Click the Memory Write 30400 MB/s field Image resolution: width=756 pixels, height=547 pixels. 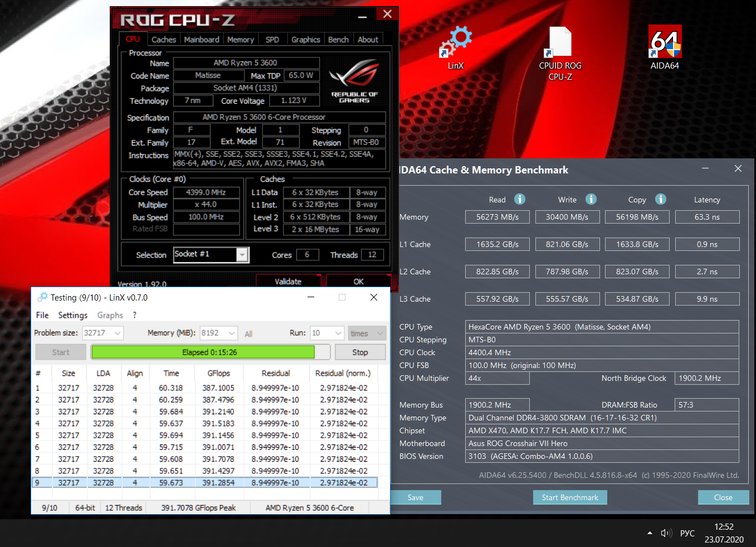click(x=567, y=217)
